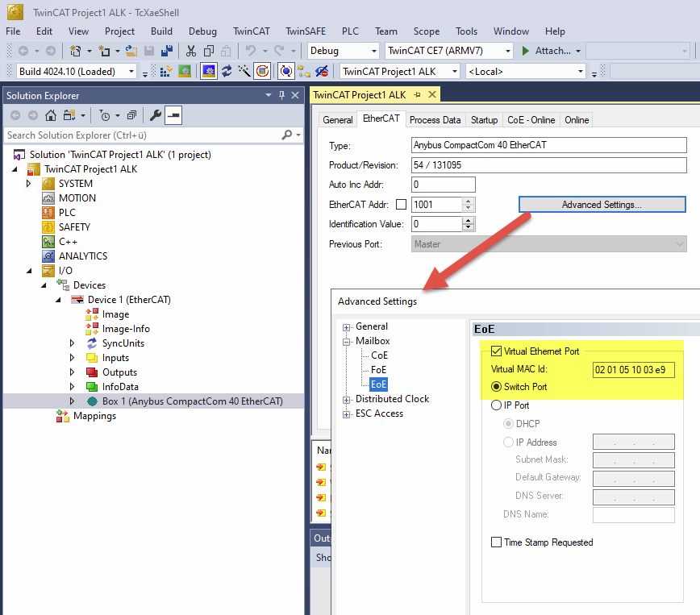The image size is (700, 615).
Task: Click the Auto Inc Addr input field
Action: (444, 185)
